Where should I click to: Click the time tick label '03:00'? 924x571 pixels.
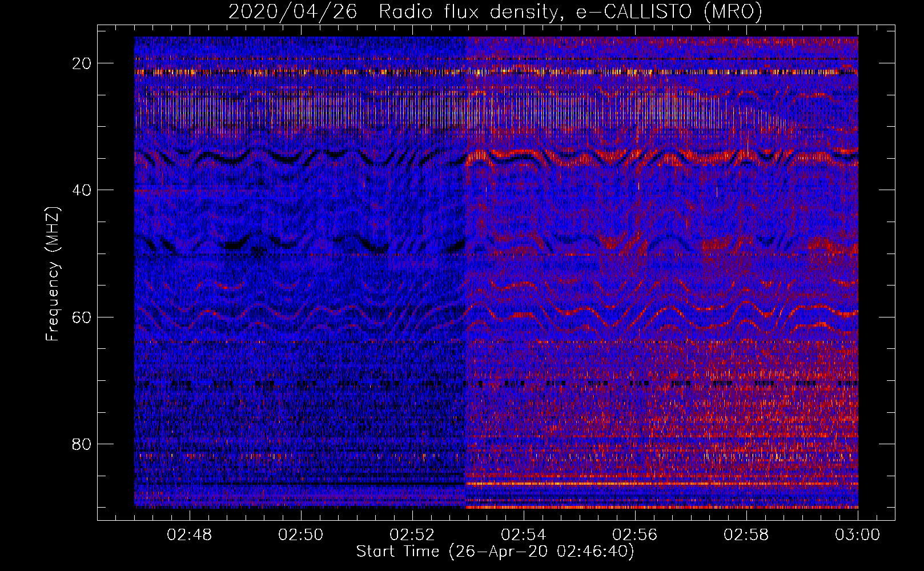858,535
